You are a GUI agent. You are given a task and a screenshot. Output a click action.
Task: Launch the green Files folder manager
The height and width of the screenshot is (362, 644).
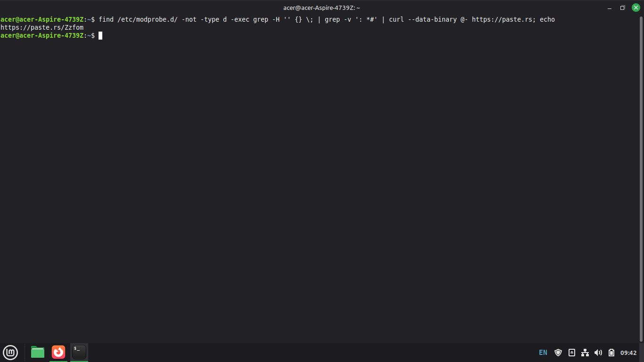[38, 352]
